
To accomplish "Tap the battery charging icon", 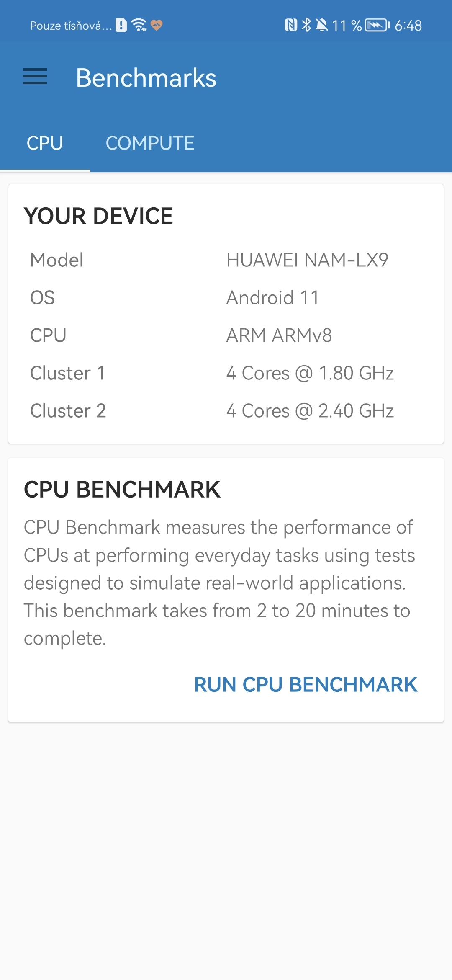I will point(377,25).
